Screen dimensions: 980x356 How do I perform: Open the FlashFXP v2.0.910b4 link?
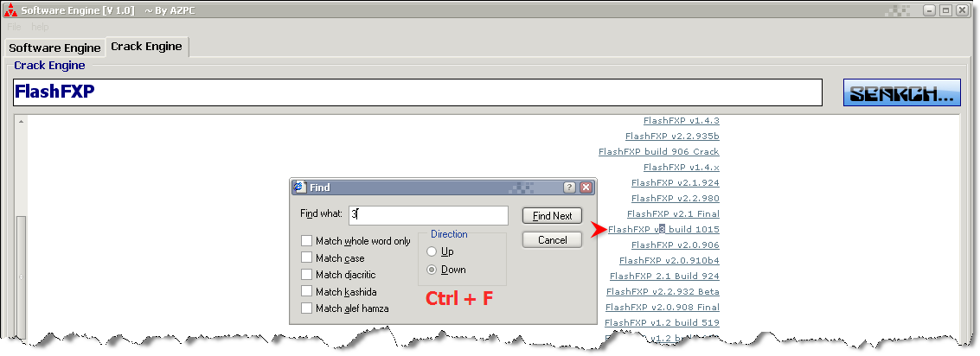tap(669, 261)
